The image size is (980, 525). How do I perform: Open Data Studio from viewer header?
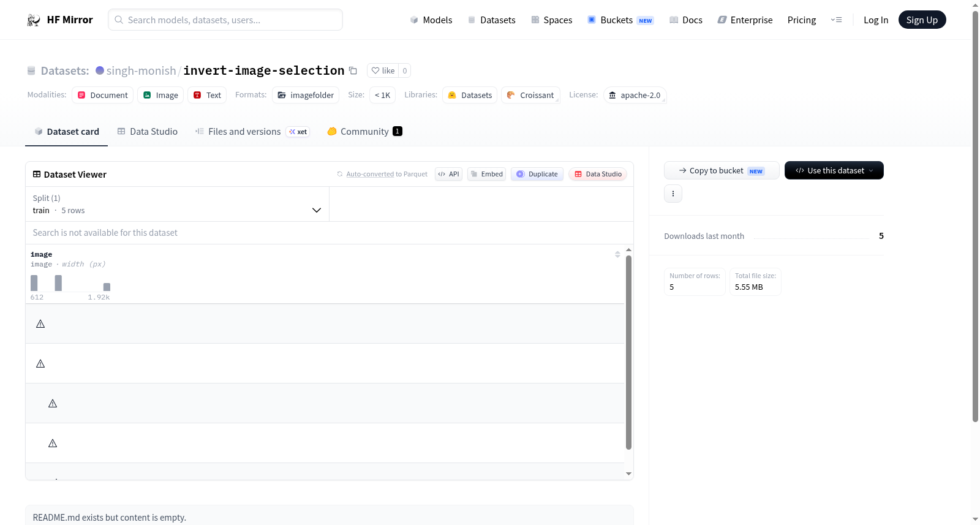click(x=597, y=174)
